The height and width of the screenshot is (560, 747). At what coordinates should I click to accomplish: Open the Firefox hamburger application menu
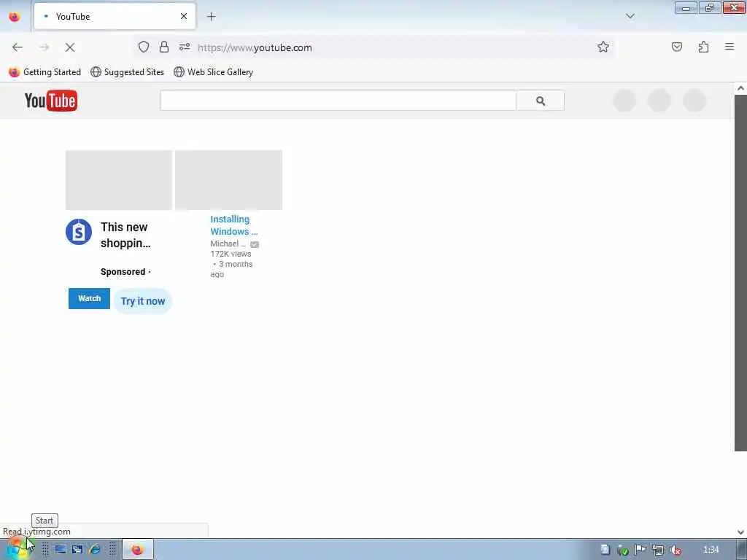coord(729,47)
